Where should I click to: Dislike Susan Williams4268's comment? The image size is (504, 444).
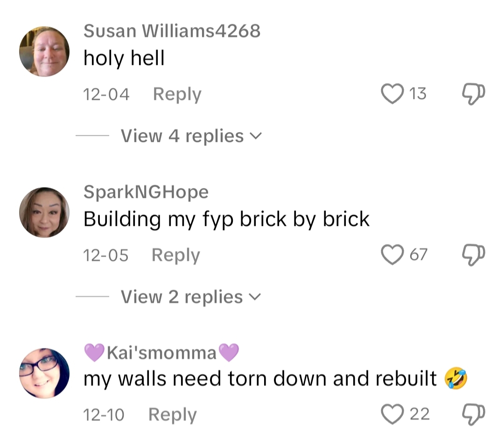point(473,94)
